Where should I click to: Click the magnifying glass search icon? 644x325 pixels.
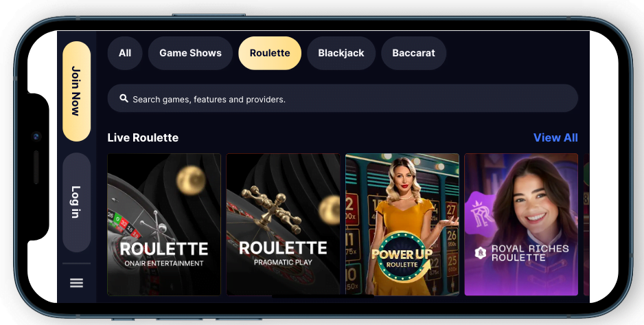[124, 98]
